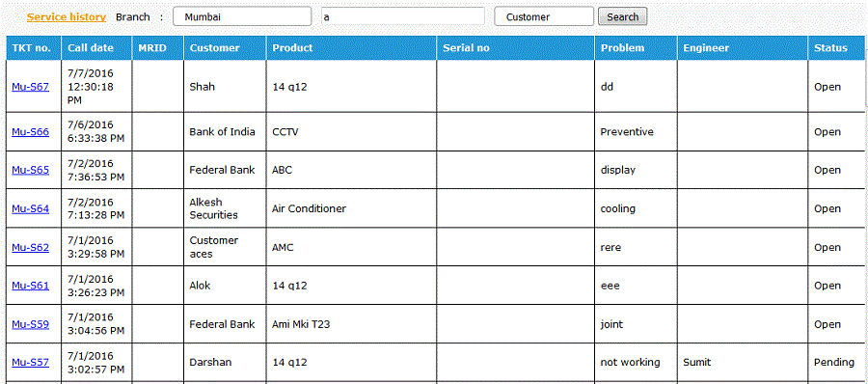
Task: Open the Customer search-type dropdown
Action: tap(544, 16)
